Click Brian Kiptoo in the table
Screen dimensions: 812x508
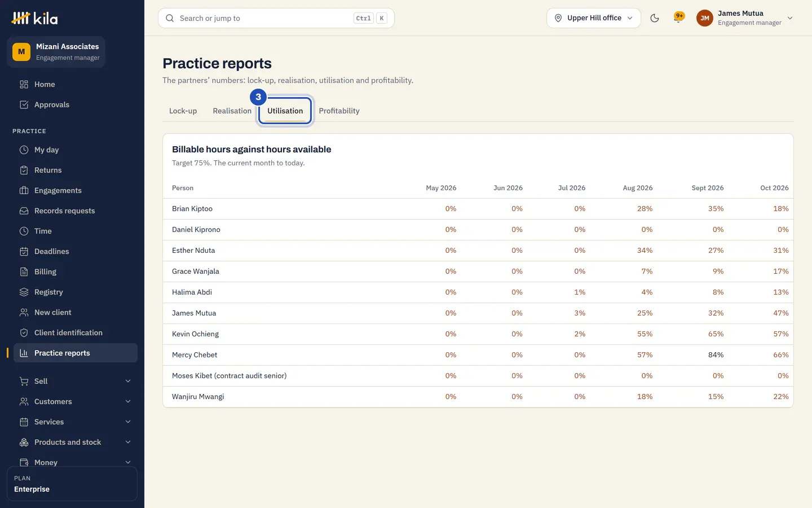point(192,209)
